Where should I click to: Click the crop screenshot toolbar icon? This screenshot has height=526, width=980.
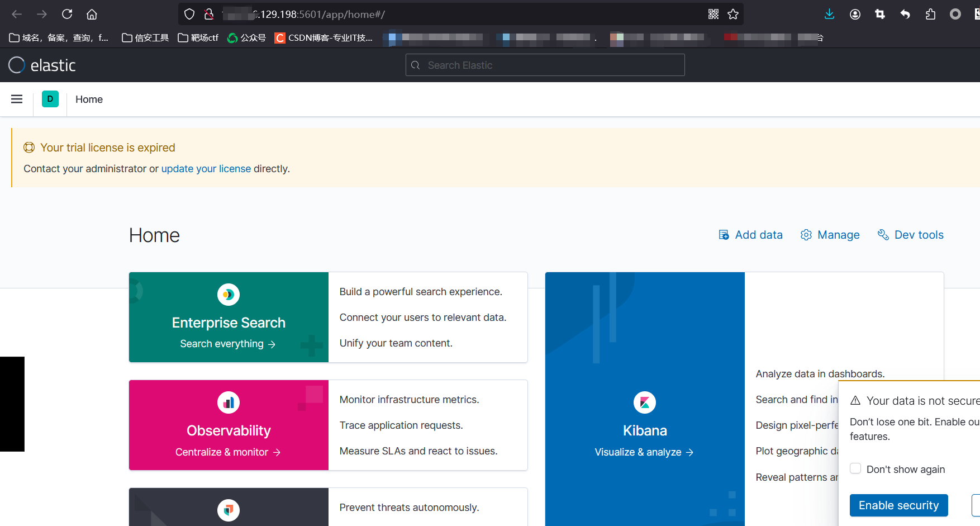coord(880,14)
